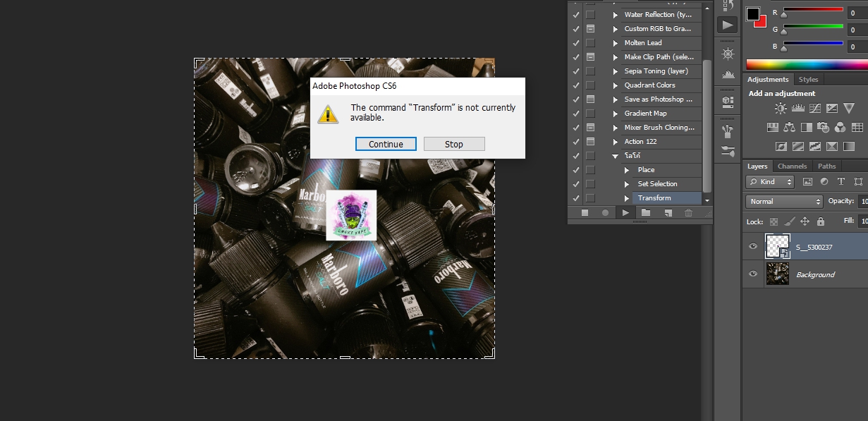
Task: Create a new action set folder
Action: 646,213
